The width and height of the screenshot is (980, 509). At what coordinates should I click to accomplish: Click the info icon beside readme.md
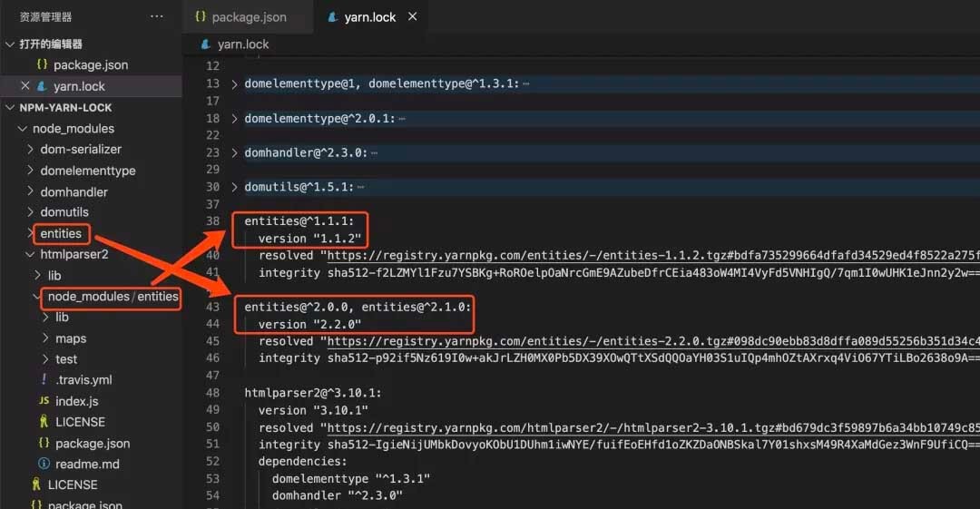[44, 464]
